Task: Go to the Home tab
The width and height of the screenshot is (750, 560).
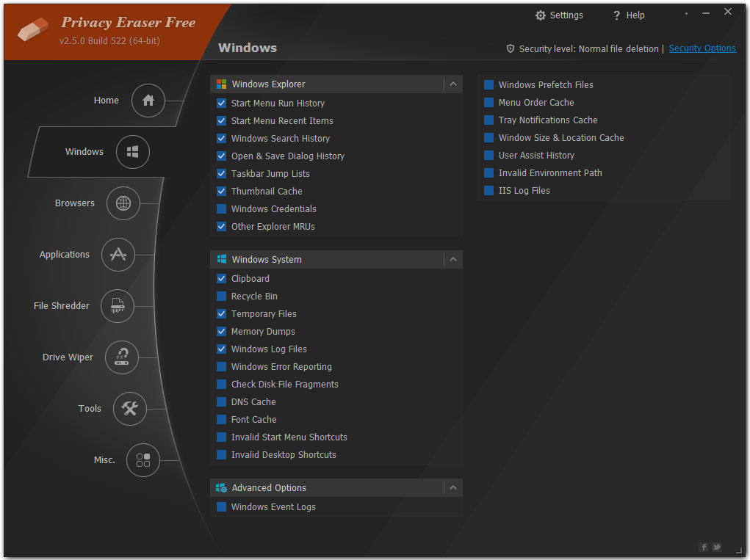Action: click(x=107, y=101)
